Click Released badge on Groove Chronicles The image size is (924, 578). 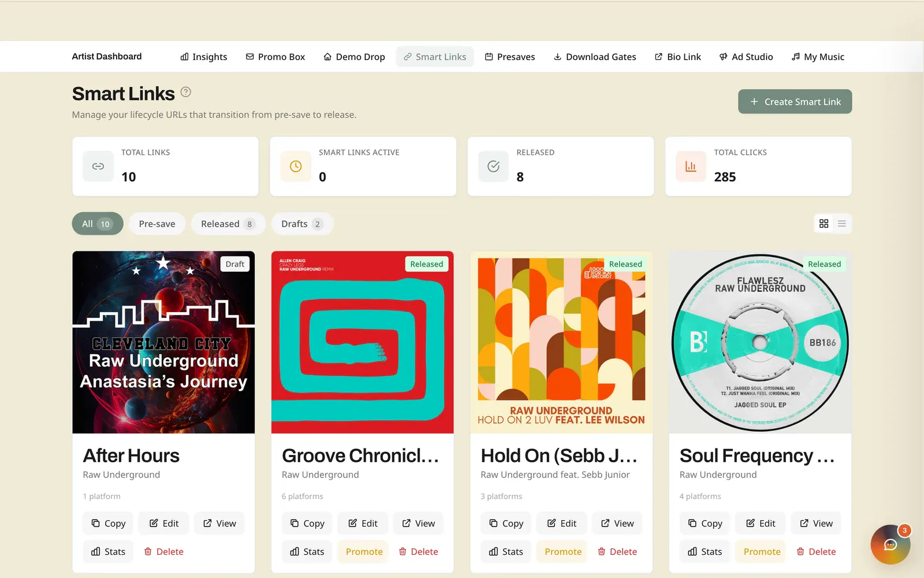(427, 264)
